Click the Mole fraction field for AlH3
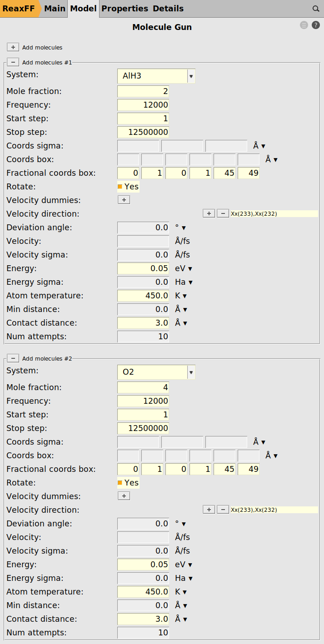 pos(143,91)
